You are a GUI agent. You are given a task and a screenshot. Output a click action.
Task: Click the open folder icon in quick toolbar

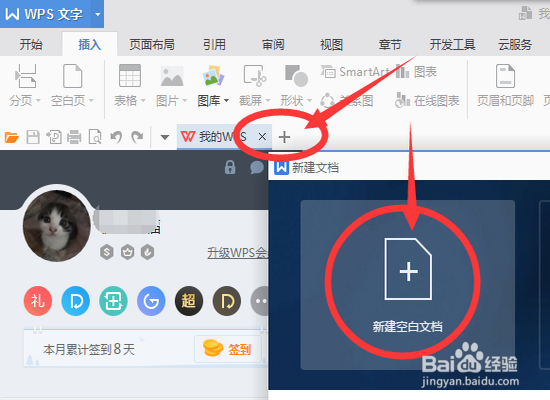pos(12,137)
